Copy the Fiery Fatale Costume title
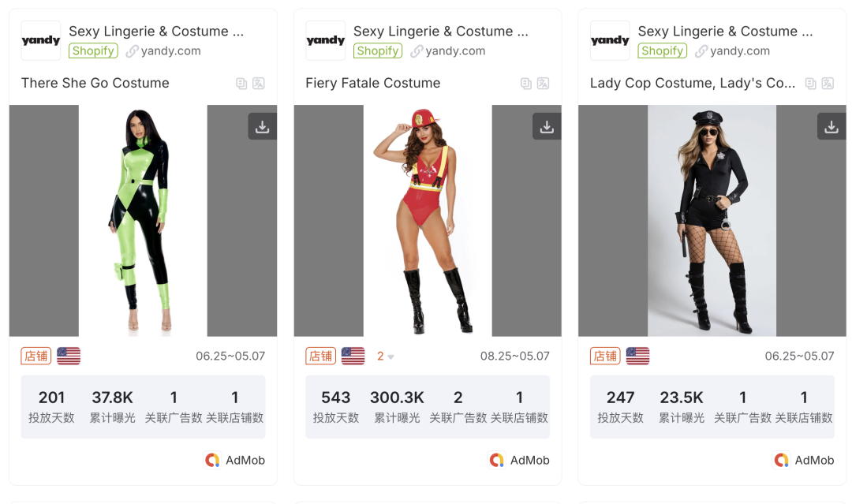 [526, 84]
